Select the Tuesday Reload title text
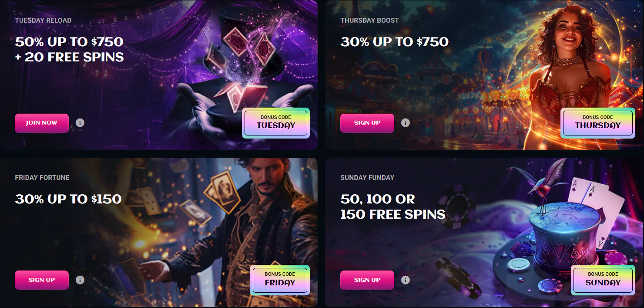Viewport: 644px width, 308px height. click(x=43, y=20)
